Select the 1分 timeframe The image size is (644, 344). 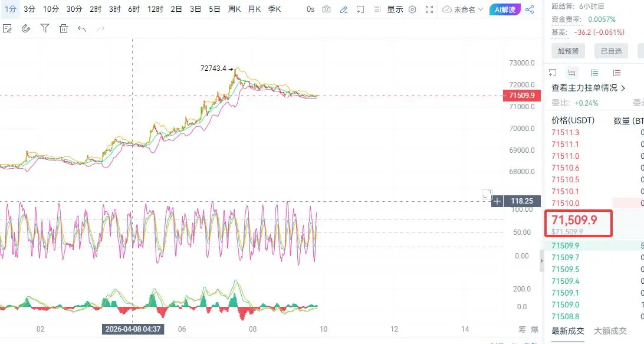[10, 9]
